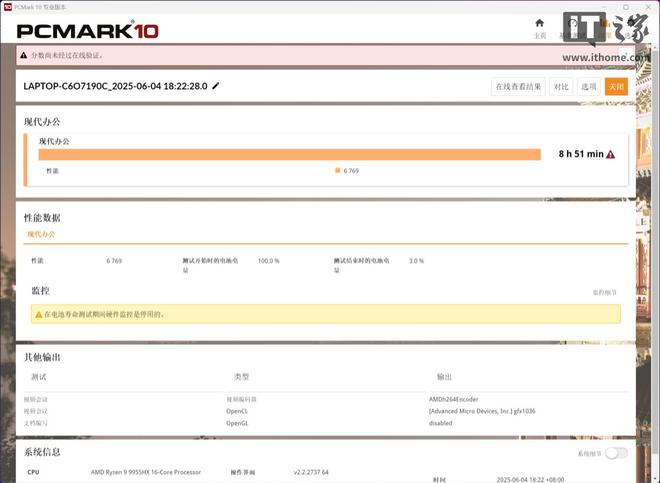660x483 pixels.
Task: Select the 现代办公 tab under 性能数据
Action: [41, 234]
